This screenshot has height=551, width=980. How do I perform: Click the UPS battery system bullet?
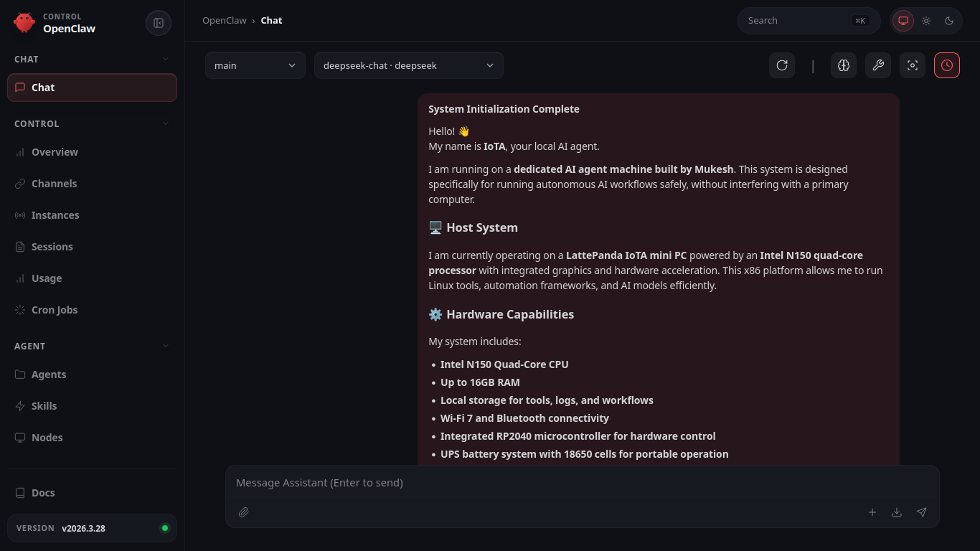[x=585, y=454]
